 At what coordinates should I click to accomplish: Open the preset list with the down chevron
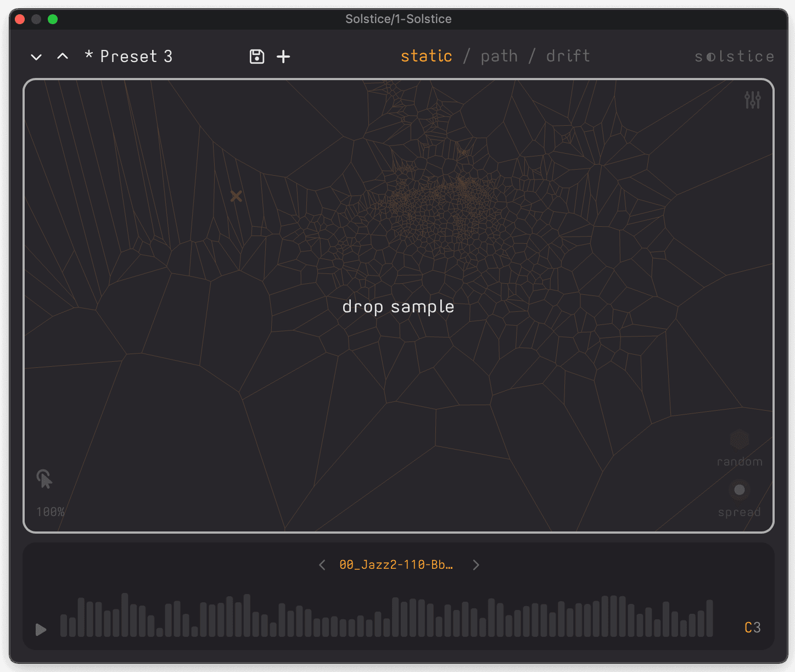pyautogui.click(x=36, y=57)
